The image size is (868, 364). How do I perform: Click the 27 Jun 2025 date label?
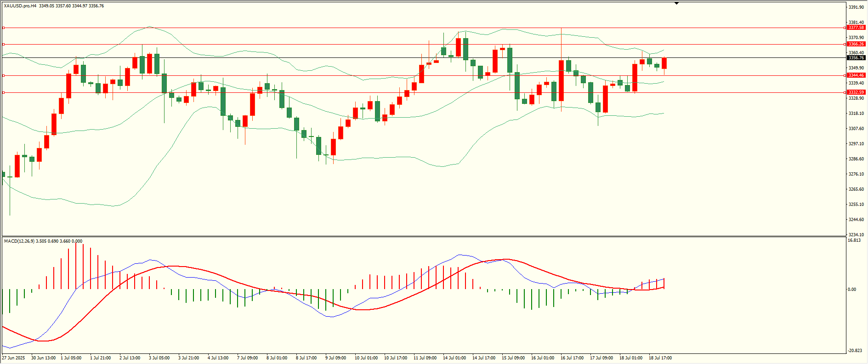point(14,358)
